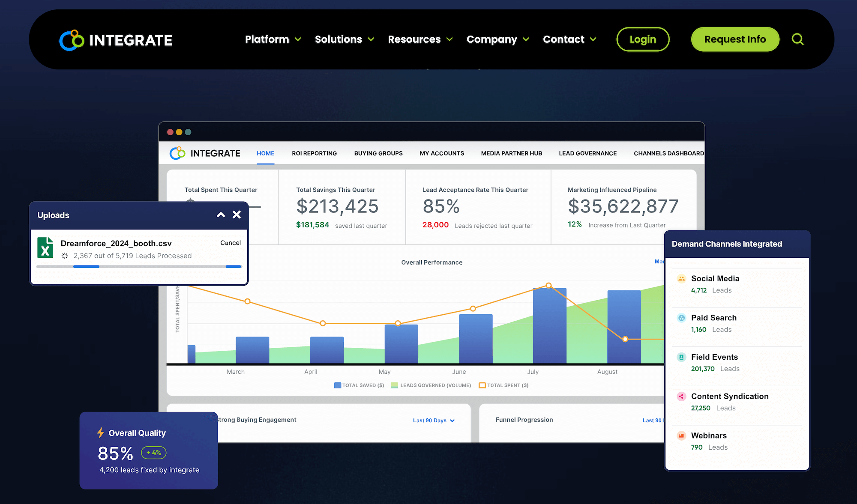857x504 pixels.
Task: Switch to the ROI REPORTING tab
Action: click(314, 153)
